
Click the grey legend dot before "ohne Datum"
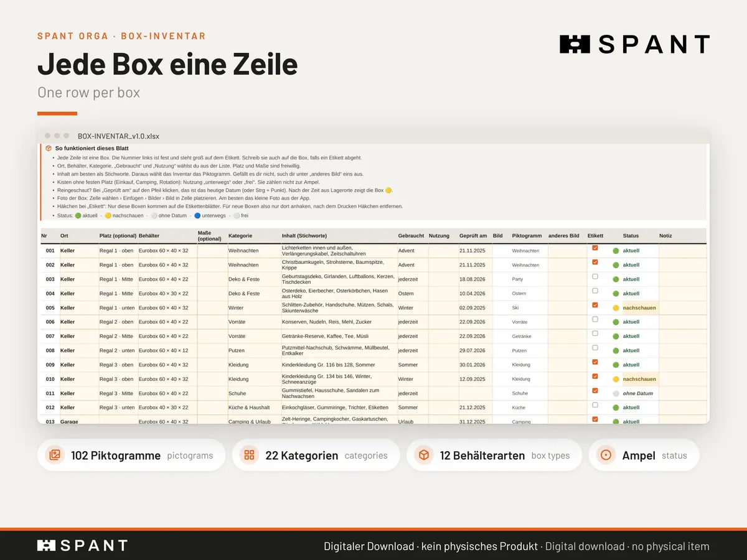(154, 216)
